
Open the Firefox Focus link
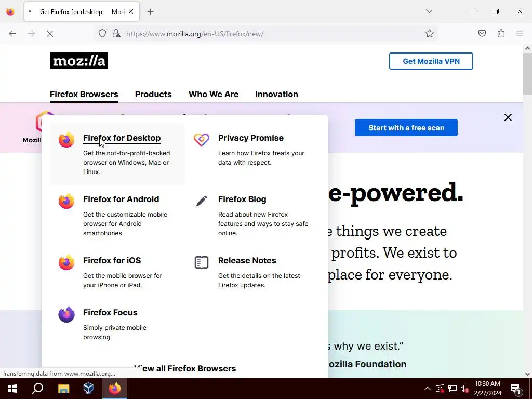tap(110, 312)
